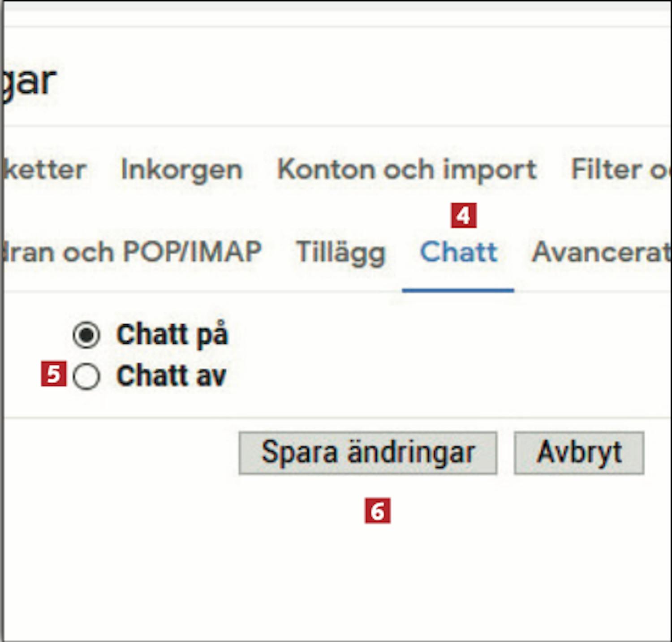Go to the Tillägg tab
Viewport: 672px width, 642px height.
340,253
